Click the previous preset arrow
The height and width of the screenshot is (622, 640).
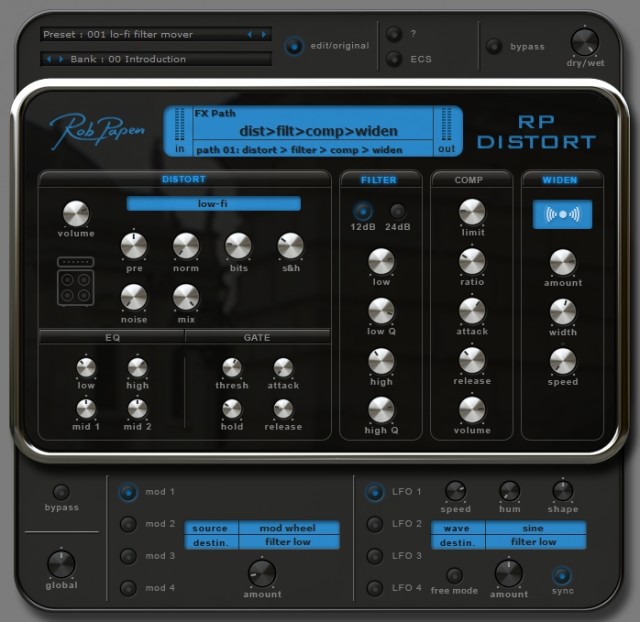250,34
